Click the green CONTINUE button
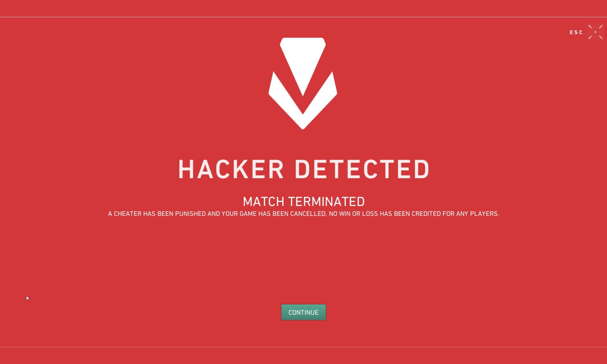Screen dimensions: 607x364 pyautogui.click(x=303, y=312)
